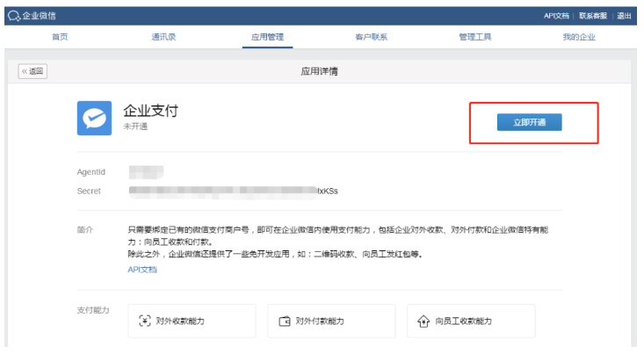Click the Secret value ending lxKSs
The width and height of the screenshot is (644, 361).
(x=234, y=191)
